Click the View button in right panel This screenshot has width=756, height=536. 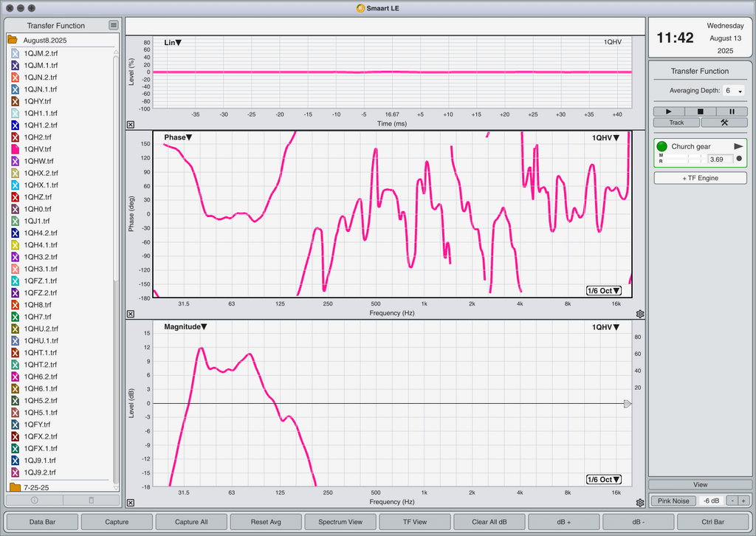(700, 484)
